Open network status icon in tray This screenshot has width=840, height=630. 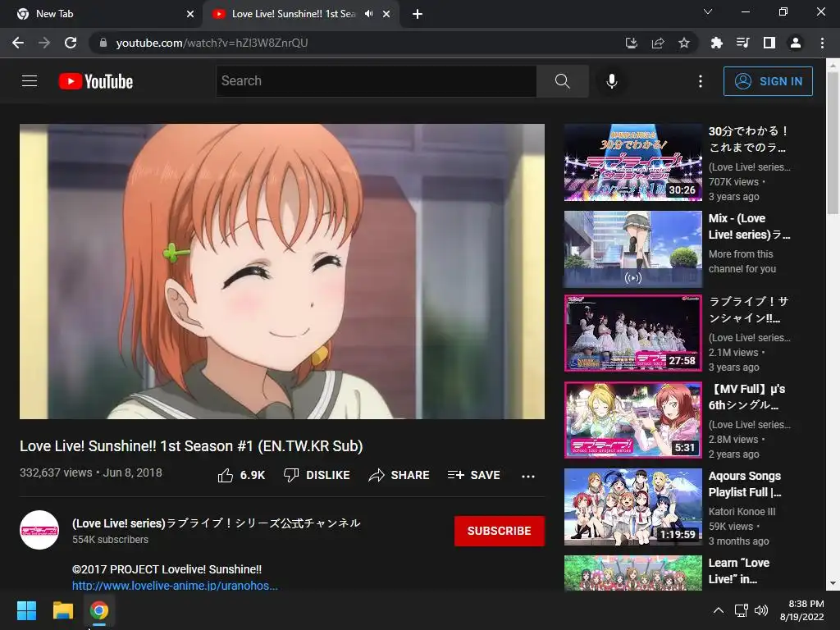point(741,610)
